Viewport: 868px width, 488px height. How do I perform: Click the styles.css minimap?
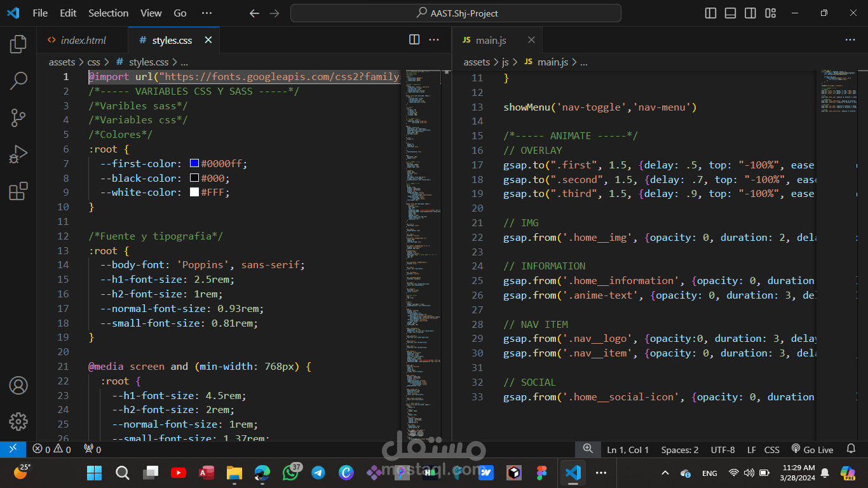(424, 254)
